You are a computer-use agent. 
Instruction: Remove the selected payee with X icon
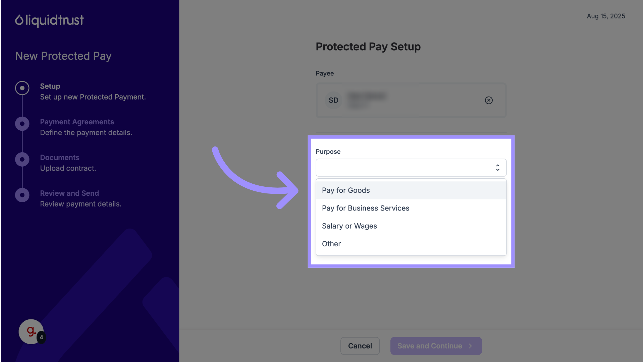pyautogui.click(x=489, y=100)
